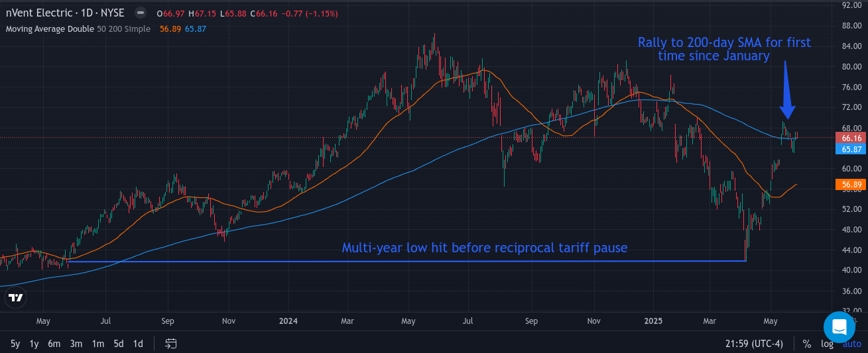The height and width of the screenshot is (353, 868).
Task: Open the chat support bubble
Action: tap(839, 327)
